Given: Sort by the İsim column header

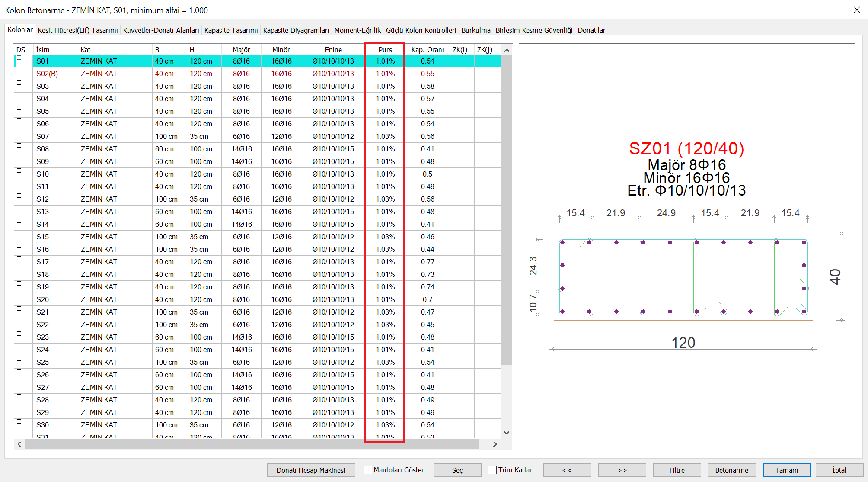Looking at the screenshot, I should click(x=55, y=50).
